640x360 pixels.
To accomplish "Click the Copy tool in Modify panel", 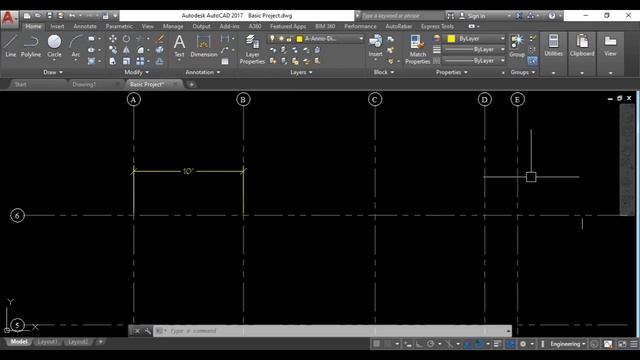I will pyautogui.click(x=113, y=50).
